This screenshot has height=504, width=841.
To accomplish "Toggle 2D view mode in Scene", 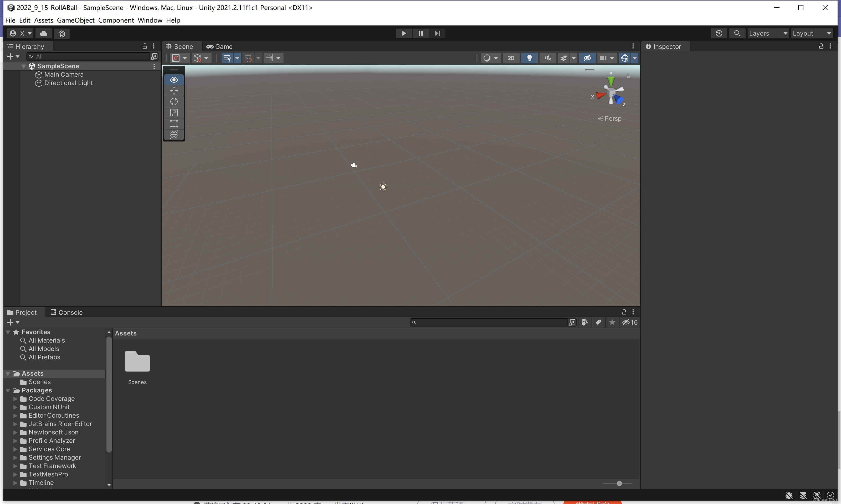I will pos(511,58).
